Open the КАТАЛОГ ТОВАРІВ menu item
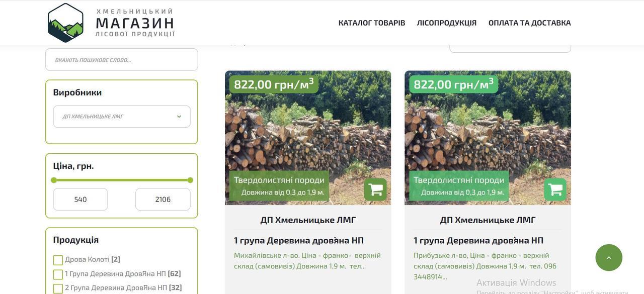This screenshot has width=644, height=294. pyautogui.click(x=372, y=23)
